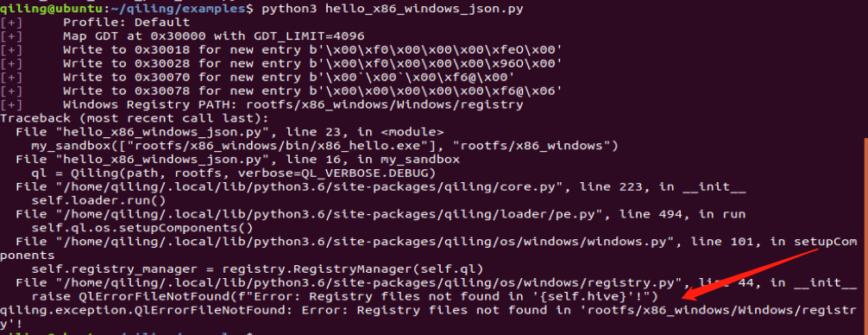Click the my_sandbox x86_hello.exe call line

(324, 146)
